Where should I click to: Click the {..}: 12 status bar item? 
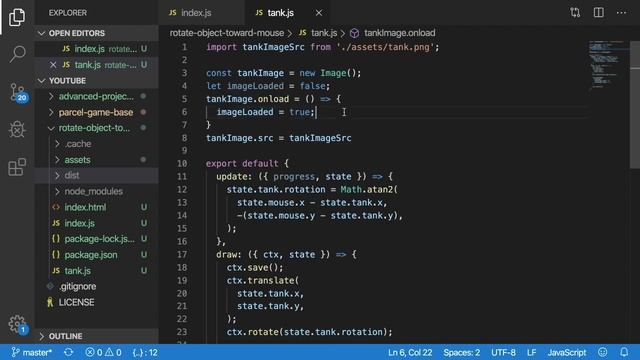(x=145, y=352)
